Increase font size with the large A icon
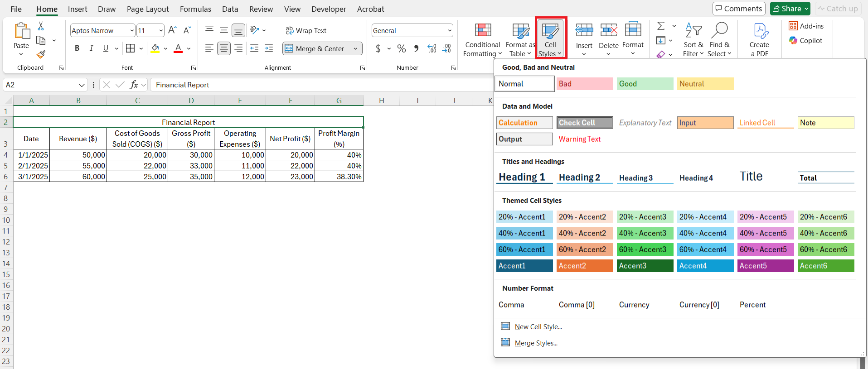This screenshot has width=868, height=369. click(172, 30)
